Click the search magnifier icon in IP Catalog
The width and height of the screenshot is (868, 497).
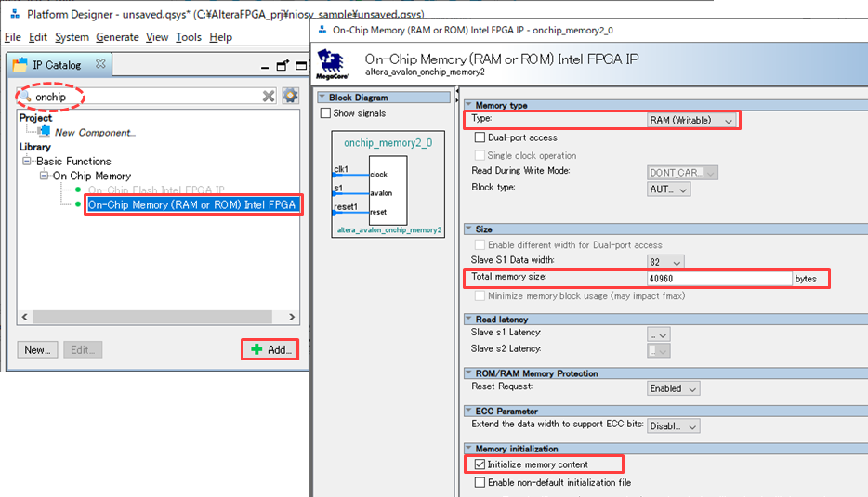coord(25,97)
